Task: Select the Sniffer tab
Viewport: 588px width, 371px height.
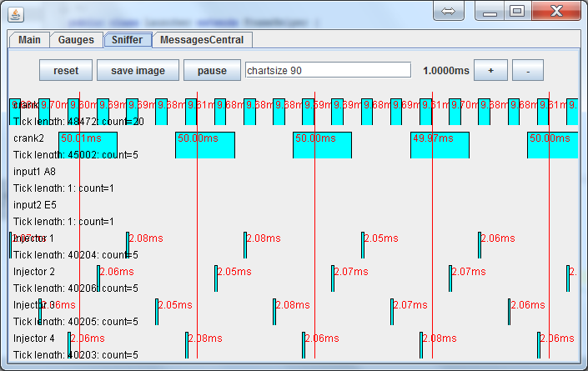Action: [x=128, y=40]
